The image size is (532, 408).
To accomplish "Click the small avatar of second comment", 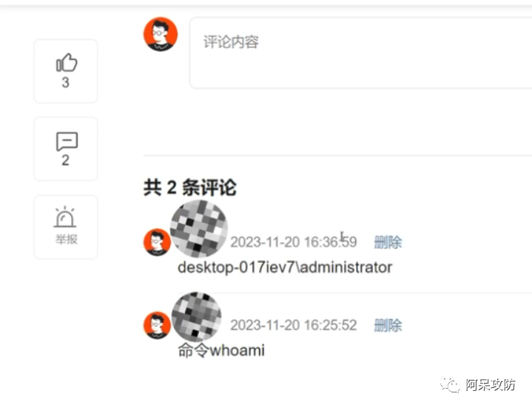I will point(157,325).
